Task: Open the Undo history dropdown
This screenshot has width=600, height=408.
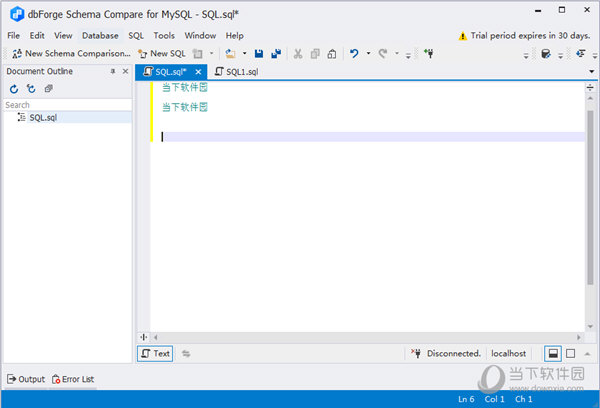Action: [368, 53]
